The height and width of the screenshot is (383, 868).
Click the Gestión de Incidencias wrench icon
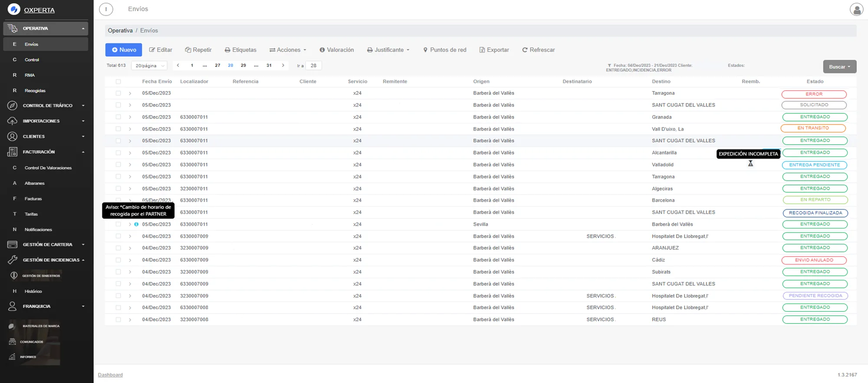13,260
